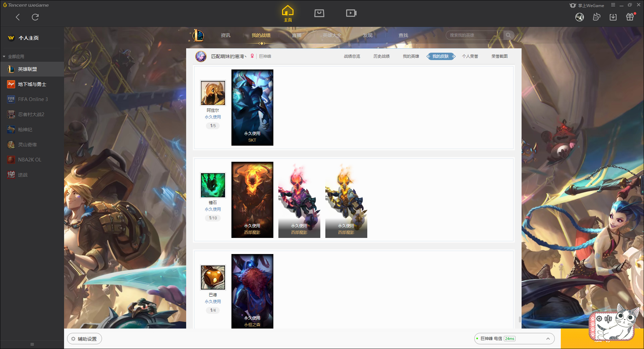644x349 pixels.
Task: Go to 个人主页 in the sidebar
Action: pyautogui.click(x=29, y=38)
